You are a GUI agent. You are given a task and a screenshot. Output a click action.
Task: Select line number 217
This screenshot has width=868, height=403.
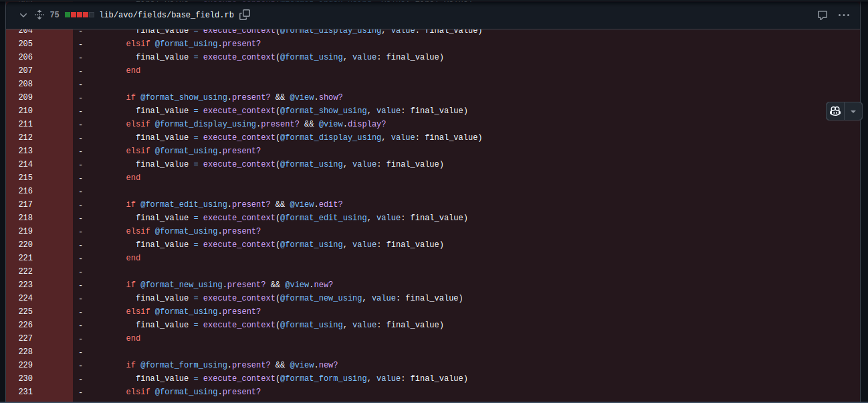[x=25, y=204]
